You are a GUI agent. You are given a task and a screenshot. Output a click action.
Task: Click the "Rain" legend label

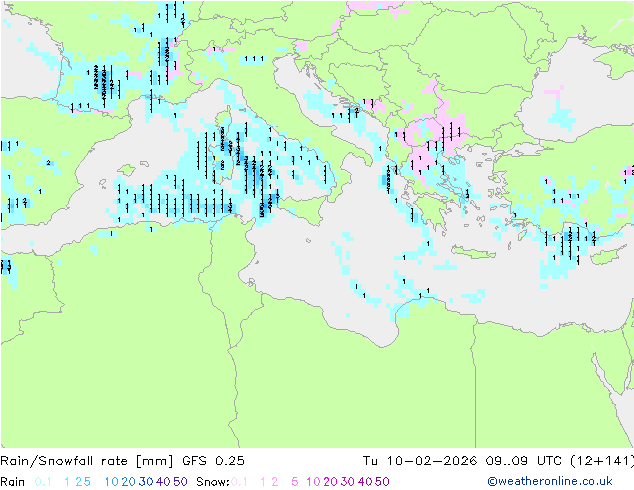tap(13, 482)
